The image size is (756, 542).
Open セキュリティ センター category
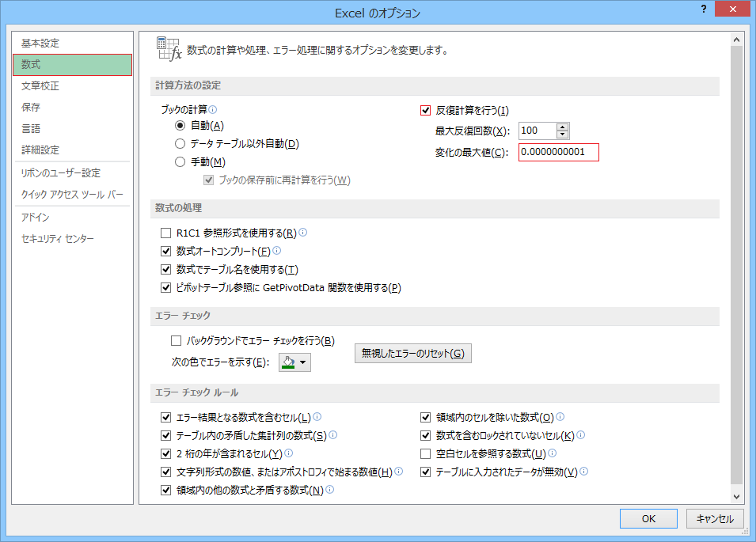tap(72, 238)
